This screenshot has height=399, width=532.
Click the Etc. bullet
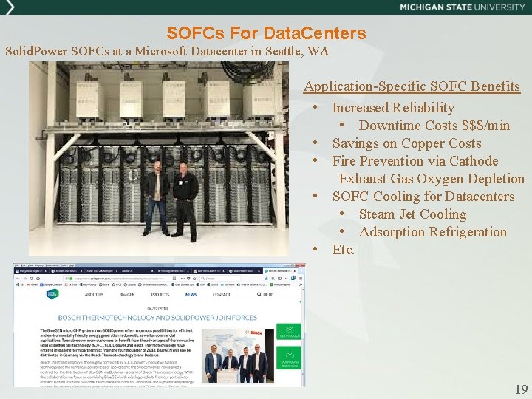tap(344, 250)
